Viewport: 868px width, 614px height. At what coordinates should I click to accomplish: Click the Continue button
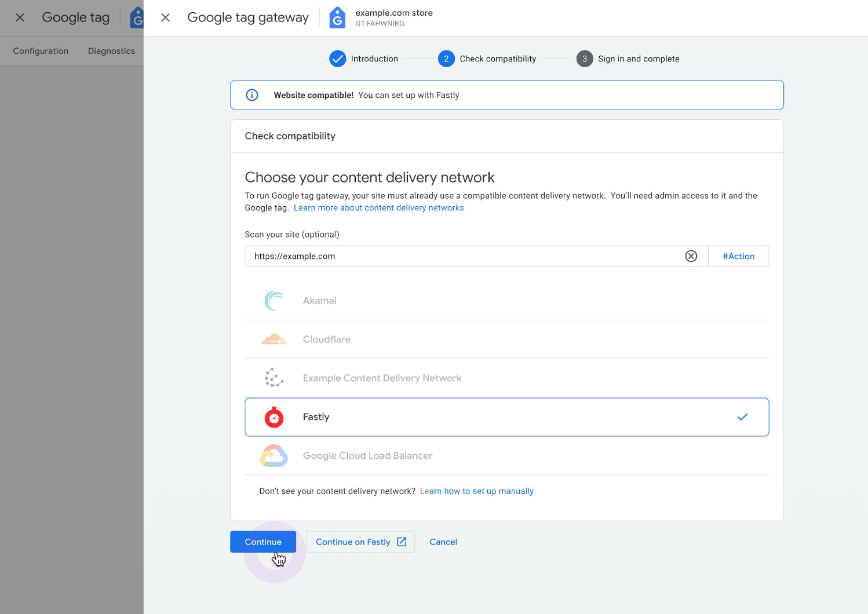click(x=263, y=542)
